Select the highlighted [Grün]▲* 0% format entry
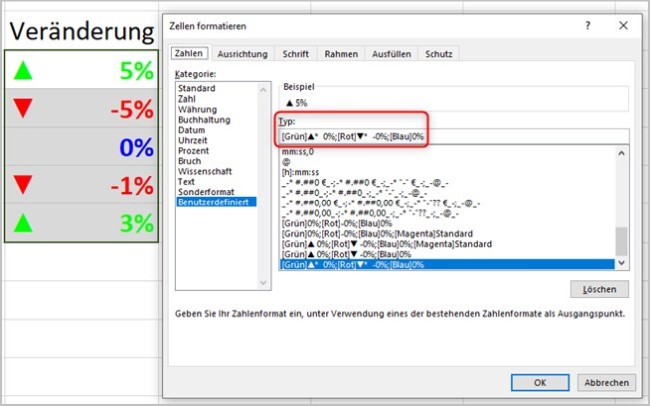Screen dimensions: 650x406 (x=447, y=265)
